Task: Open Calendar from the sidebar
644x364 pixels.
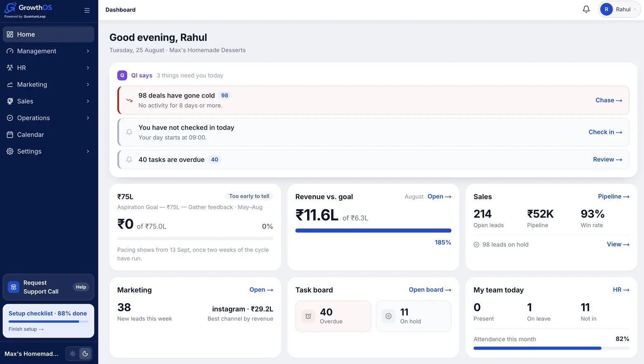Action: click(x=48, y=135)
